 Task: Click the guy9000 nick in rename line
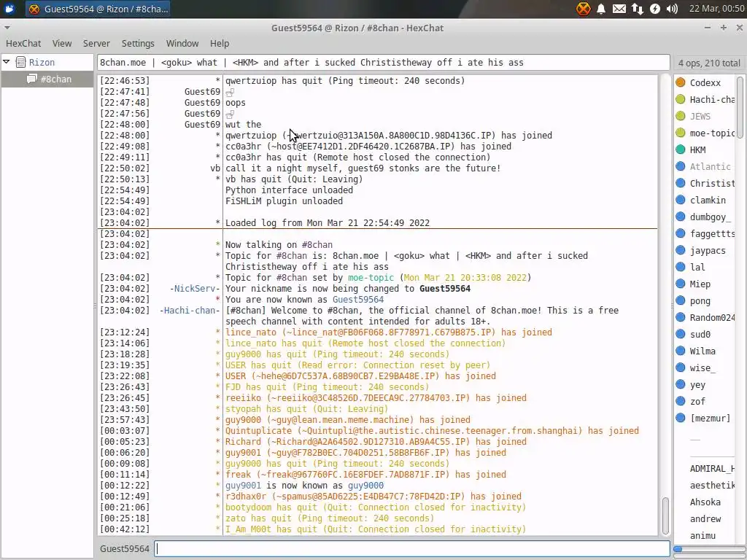click(366, 486)
